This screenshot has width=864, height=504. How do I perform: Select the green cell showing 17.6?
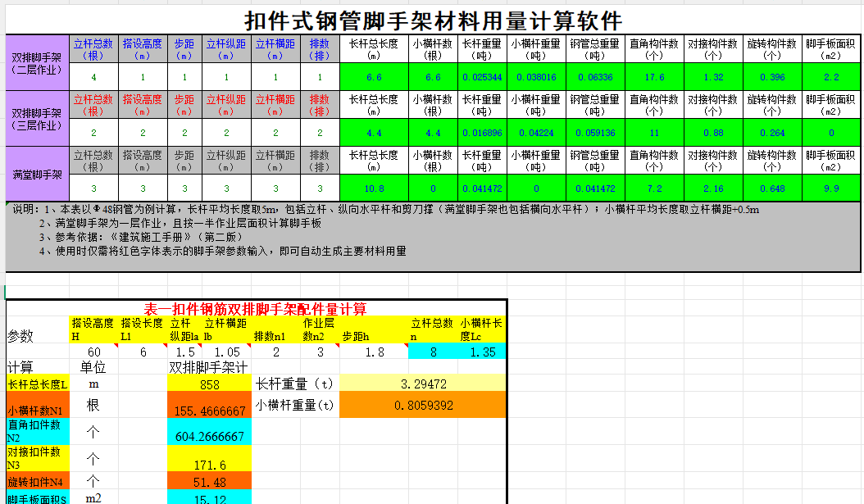pyautogui.click(x=654, y=76)
